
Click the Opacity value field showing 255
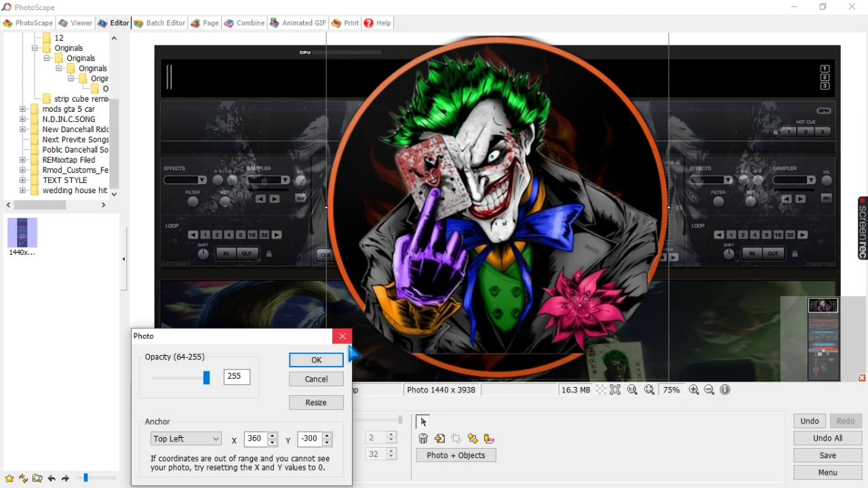point(237,377)
